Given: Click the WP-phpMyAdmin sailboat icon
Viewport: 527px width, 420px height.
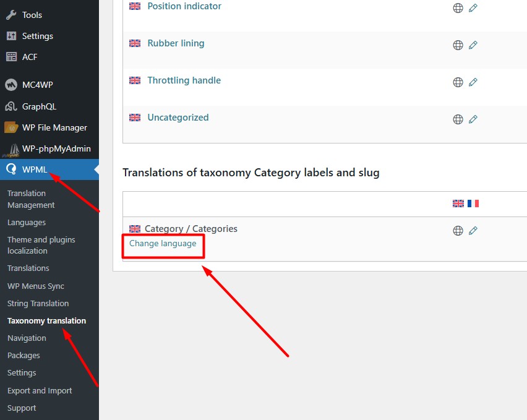Looking at the screenshot, I should coord(11,150).
